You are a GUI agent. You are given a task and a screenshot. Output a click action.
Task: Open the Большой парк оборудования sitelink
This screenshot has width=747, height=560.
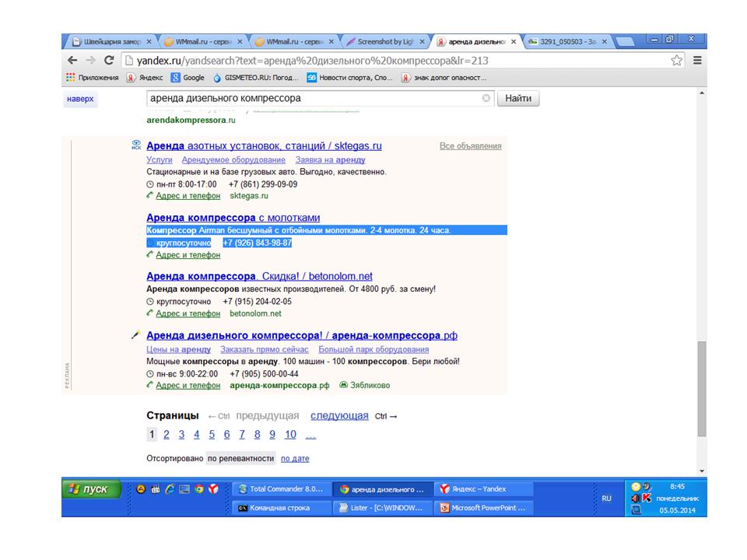pos(373,349)
